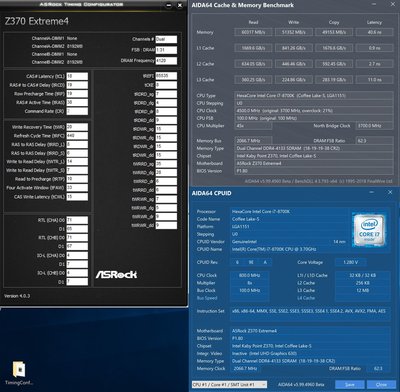
Task: Click the IO-L (CHA) D0 field
Action: [77, 255]
